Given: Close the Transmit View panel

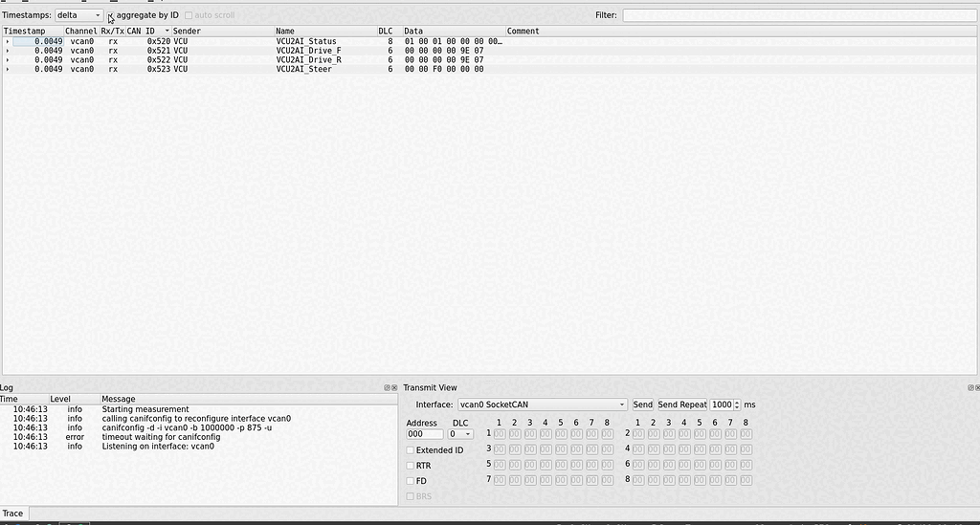Looking at the screenshot, I should click(977, 387).
